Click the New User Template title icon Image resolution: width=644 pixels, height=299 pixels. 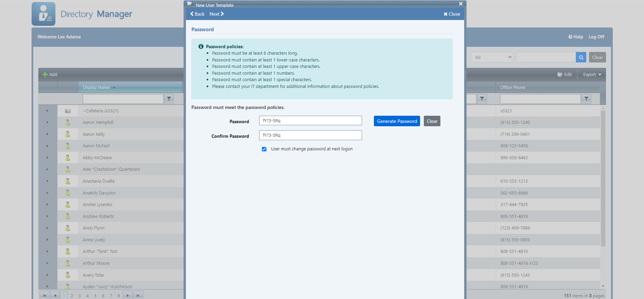(190, 4)
